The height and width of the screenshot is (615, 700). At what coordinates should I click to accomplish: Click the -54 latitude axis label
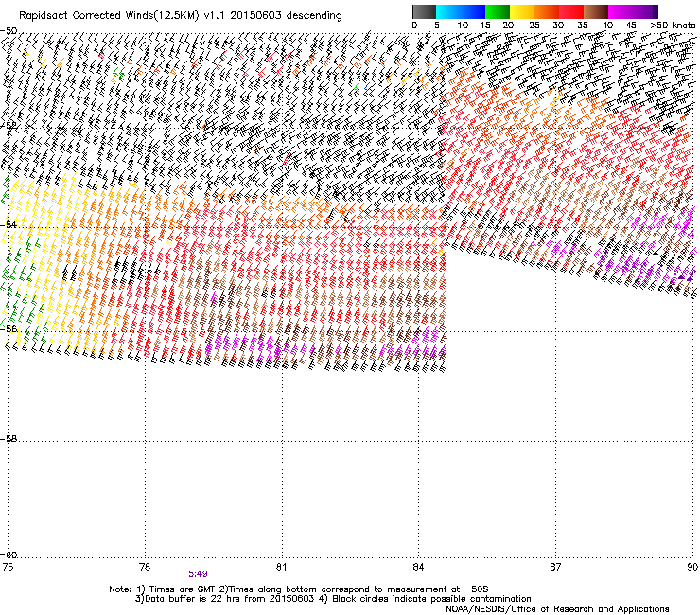pos(9,224)
